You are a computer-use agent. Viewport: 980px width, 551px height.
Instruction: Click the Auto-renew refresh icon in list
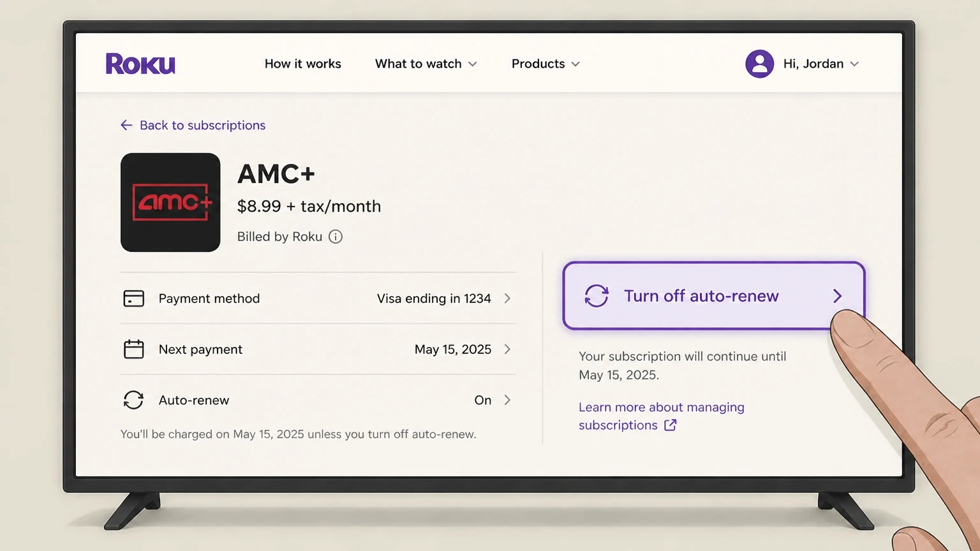coord(133,400)
